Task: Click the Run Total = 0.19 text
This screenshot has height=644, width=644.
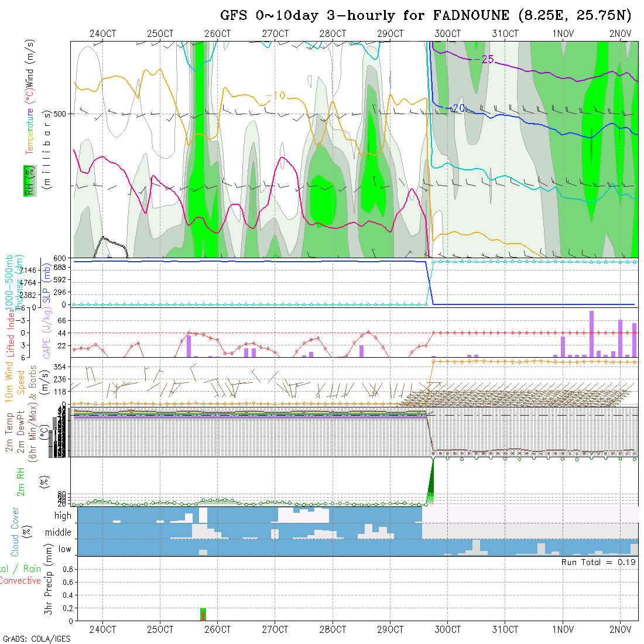Action: click(598, 562)
